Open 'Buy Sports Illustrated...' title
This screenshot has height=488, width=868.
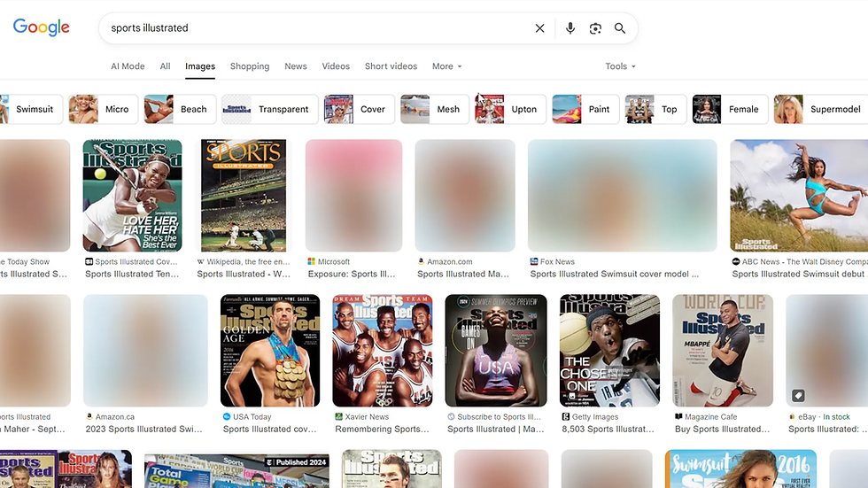[x=722, y=429]
